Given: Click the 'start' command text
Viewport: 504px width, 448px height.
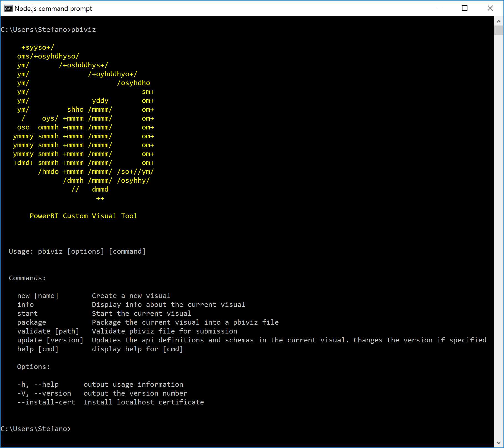Looking at the screenshot, I should tap(27, 313).
